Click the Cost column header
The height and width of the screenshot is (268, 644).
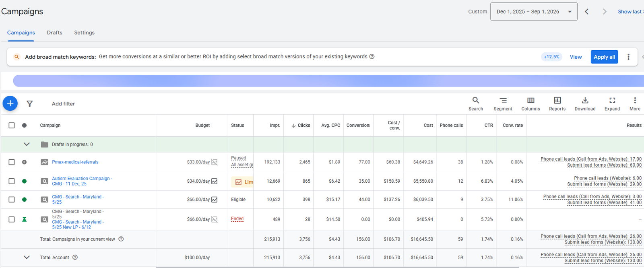(428, 126)
